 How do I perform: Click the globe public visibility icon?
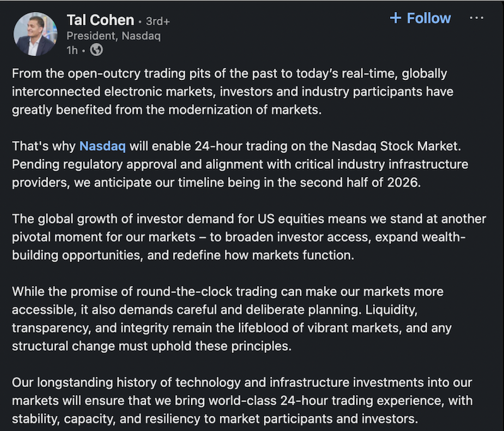(x=96, y=50)
